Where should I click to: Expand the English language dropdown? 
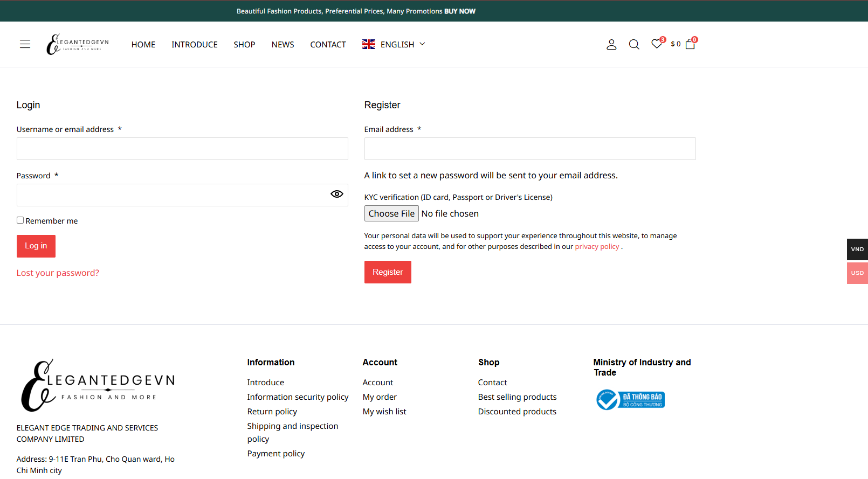pyautogui.click(x=403, y=44)
